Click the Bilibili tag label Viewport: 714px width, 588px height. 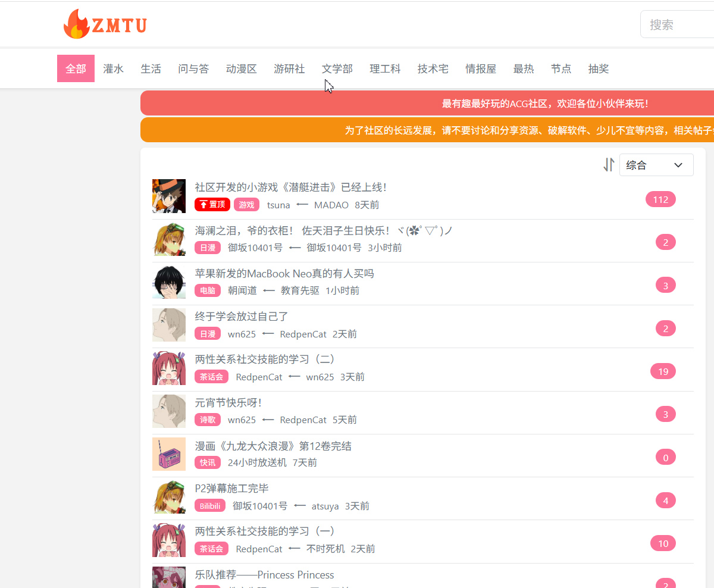pyautogui.click(x=210, y=506)
